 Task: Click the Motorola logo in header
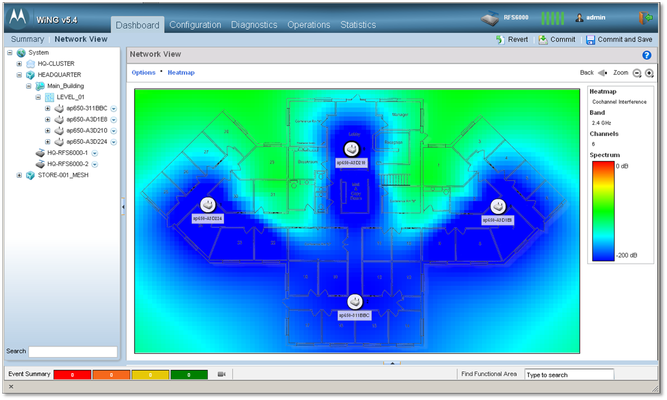pos(18,17)
